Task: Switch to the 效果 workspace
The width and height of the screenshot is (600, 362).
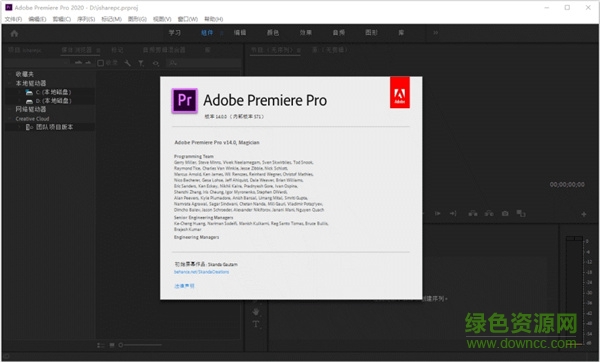Action: point(306,33)
